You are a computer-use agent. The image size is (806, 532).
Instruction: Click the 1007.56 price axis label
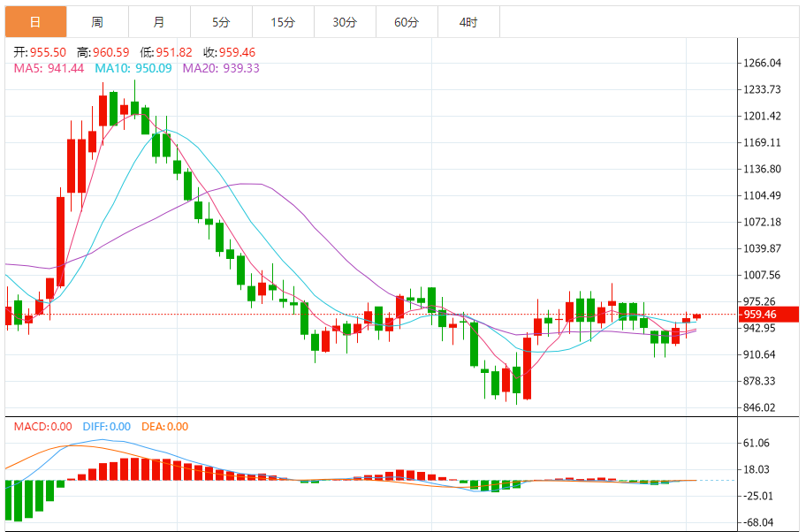[x=762, y=275]
